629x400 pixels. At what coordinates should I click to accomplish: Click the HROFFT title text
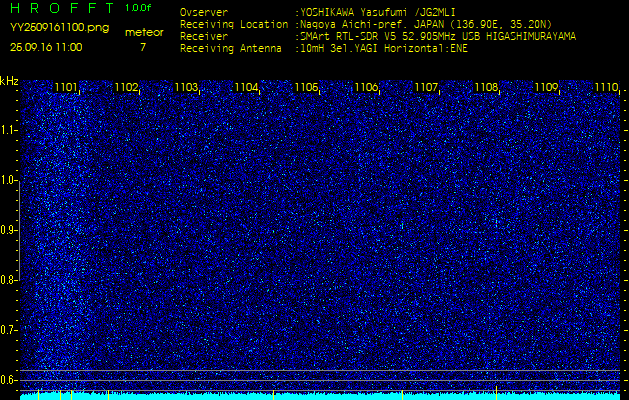60,8
